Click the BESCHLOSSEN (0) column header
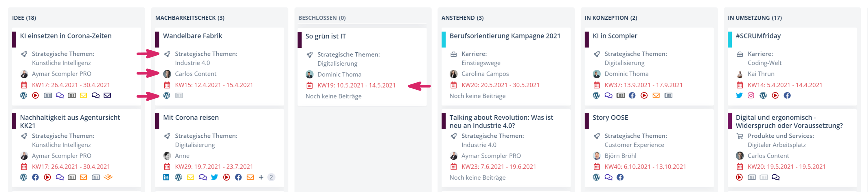The height and width of the screenshot is (192, 868). coord(322,18)
